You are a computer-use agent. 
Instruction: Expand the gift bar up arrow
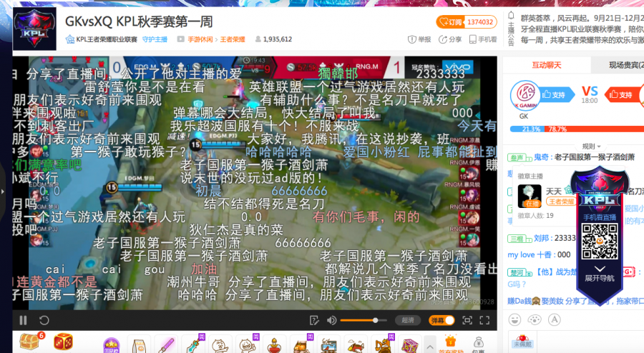point(429,347)
